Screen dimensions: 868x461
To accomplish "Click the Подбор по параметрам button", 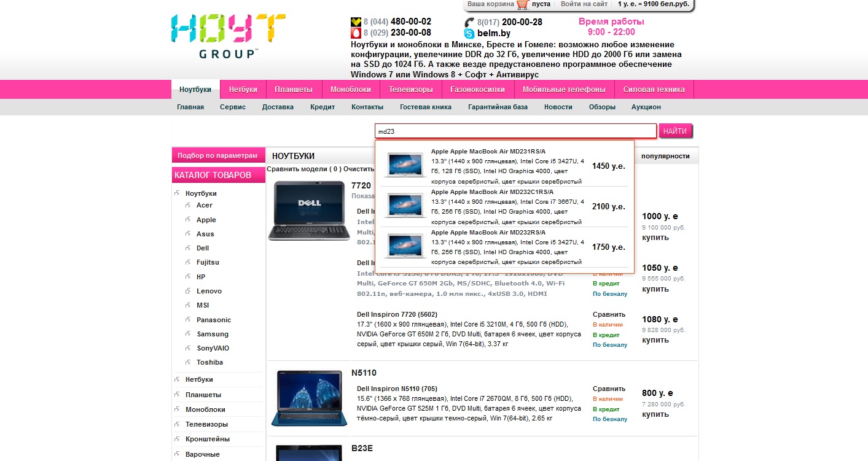I will click(x=218, y=155).
